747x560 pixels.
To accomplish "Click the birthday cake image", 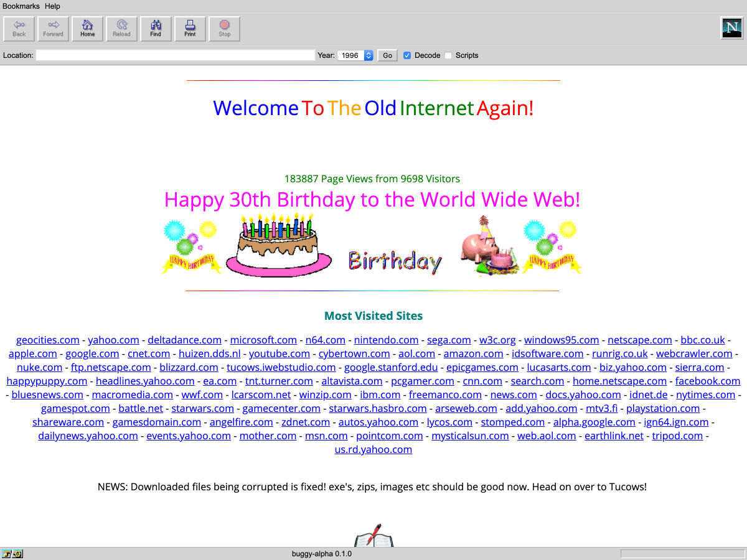I will tap(278, 245).
